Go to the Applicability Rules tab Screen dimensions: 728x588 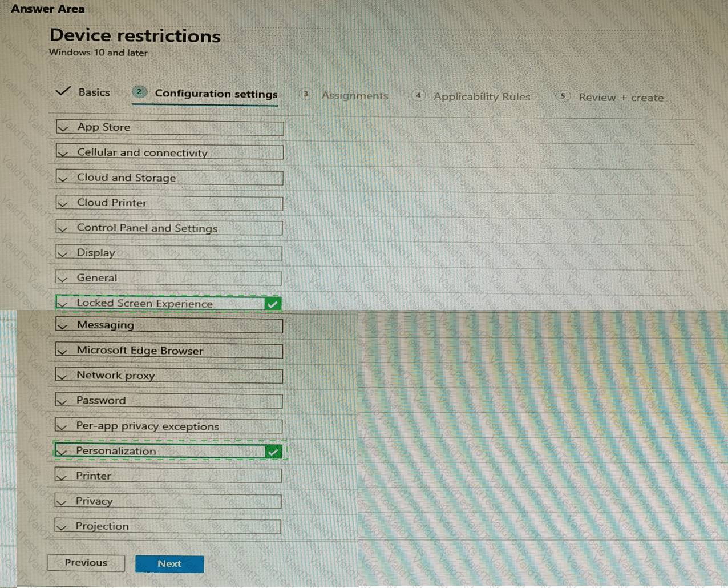click(x=482, y=96)
